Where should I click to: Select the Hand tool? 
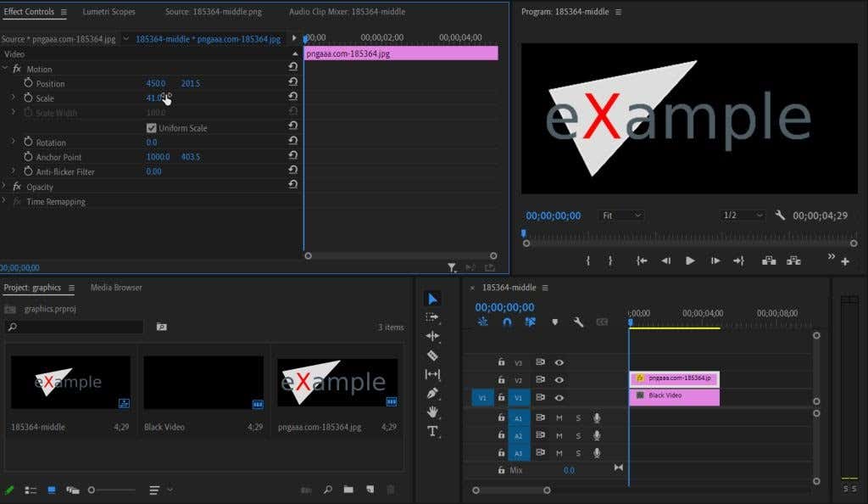[432, 412]
